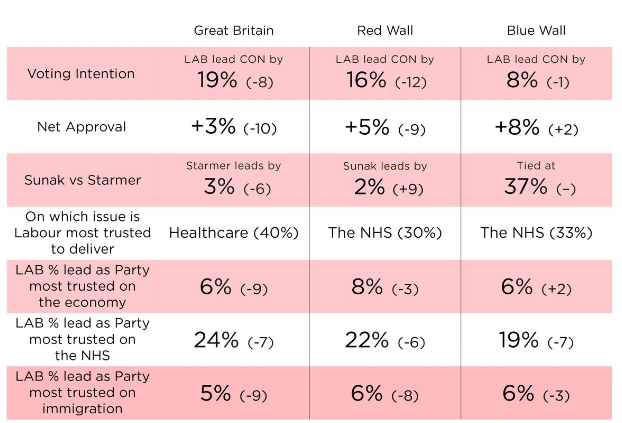Click The NHS (30%) cell
Image resolution: width=622 pixels, height=423 pixels.
(x=384, y=233)
